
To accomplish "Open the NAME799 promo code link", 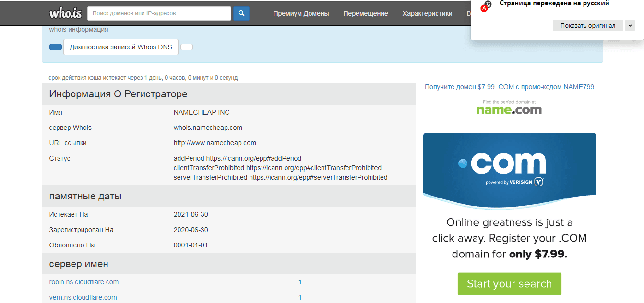I will tap(509, 87).
